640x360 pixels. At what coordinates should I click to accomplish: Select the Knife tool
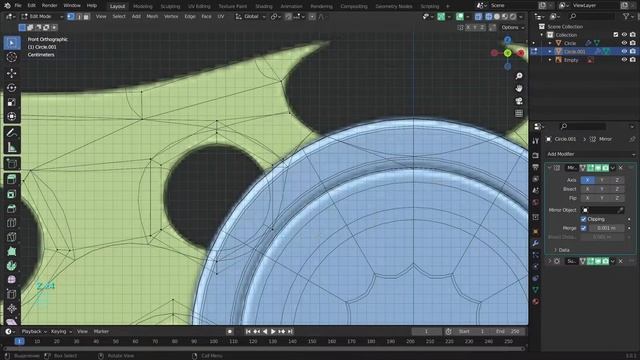pos(12,237)
